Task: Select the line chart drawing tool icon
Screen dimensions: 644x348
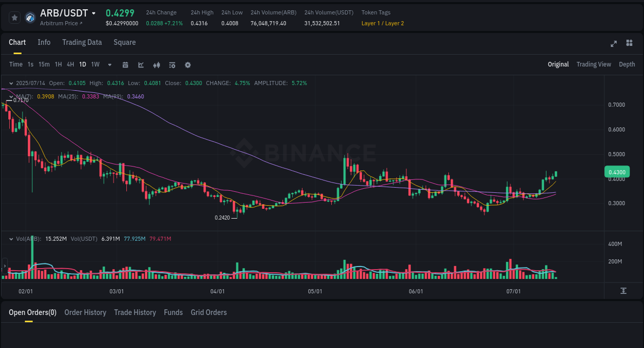Action: pos(141,64)
